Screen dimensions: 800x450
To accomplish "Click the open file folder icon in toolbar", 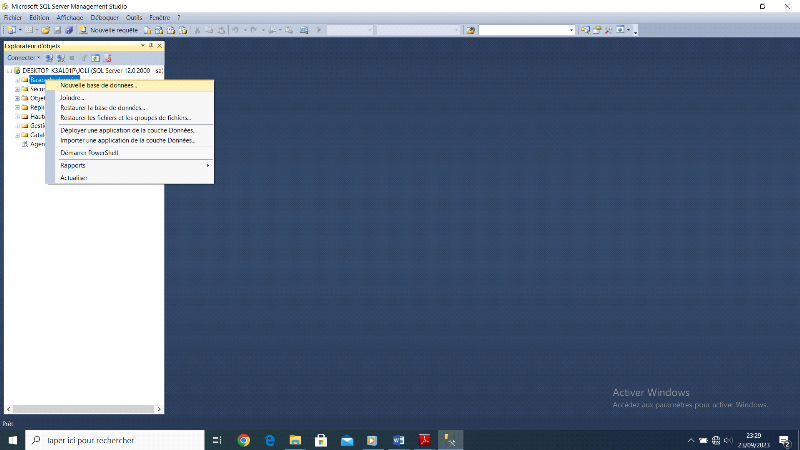I will coord(45,30).
